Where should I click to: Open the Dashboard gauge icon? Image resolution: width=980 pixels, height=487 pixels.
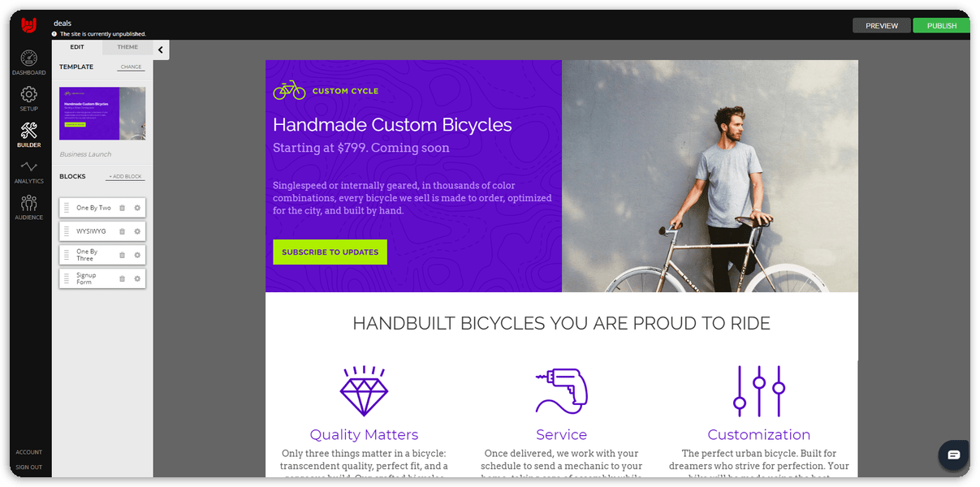pos(28,58)
